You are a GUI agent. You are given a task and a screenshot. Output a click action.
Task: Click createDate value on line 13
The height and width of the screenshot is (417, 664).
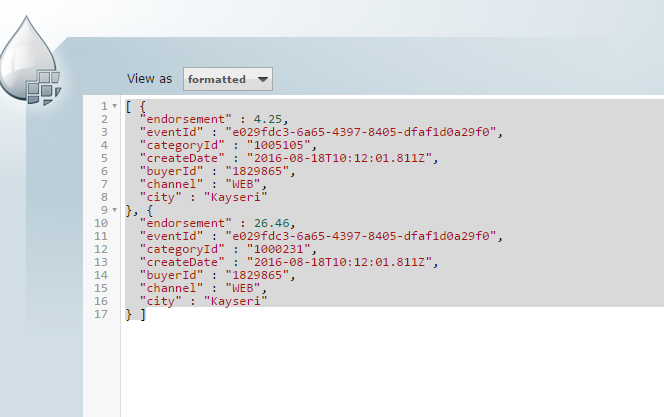tap(339, 262)
